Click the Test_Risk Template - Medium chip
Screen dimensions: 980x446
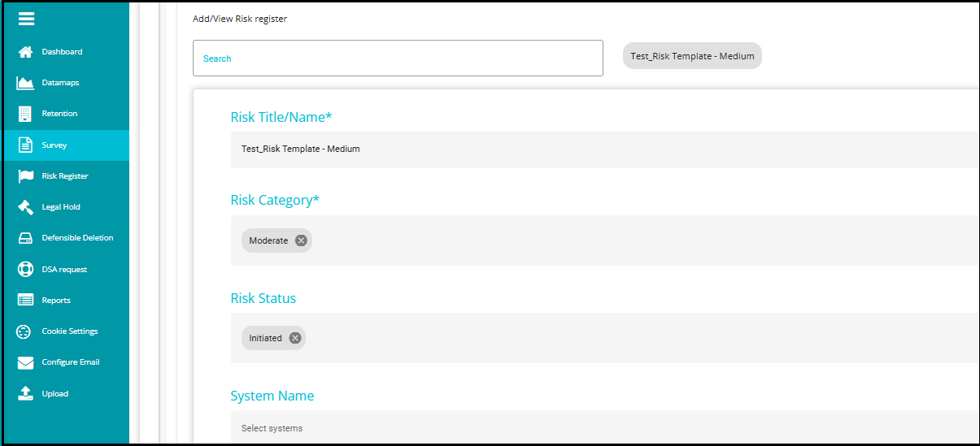coord(692,56)
